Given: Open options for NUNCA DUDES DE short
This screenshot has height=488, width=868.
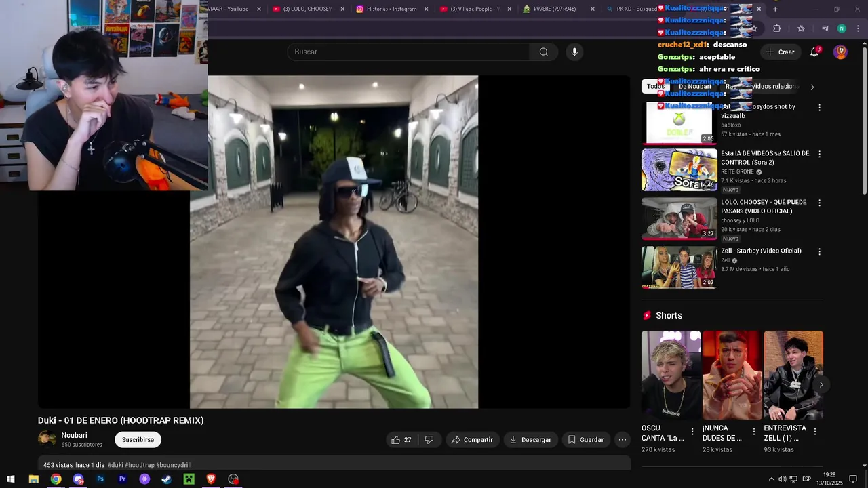Looking at the screenshot, I should click(753, 432).
